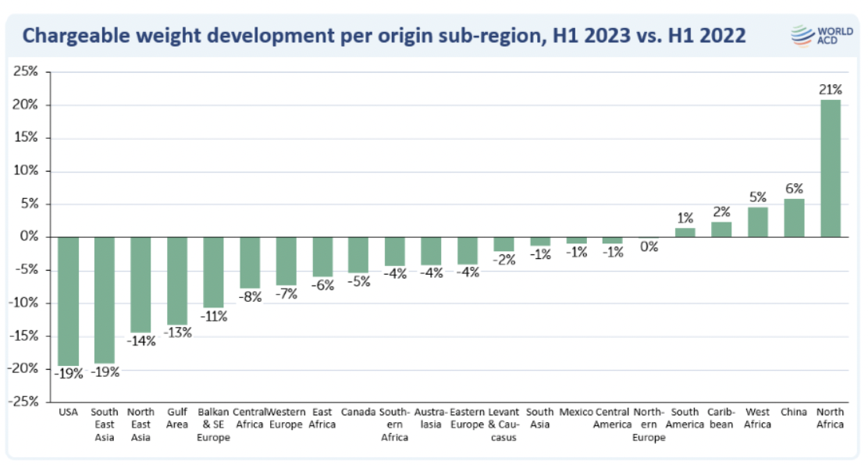868x465 pixels.
Task: Click the North Africa axis label
Action: tap(831, 418)
